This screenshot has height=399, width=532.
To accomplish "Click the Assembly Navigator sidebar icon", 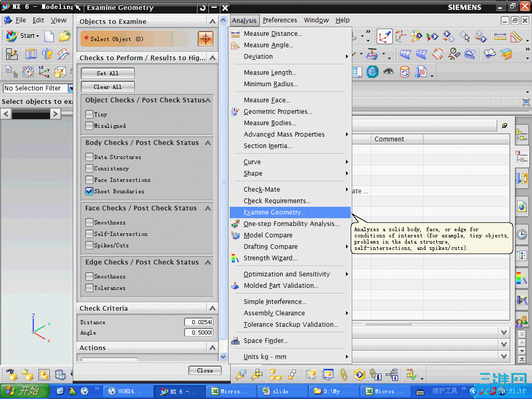I will pos(522,135).
